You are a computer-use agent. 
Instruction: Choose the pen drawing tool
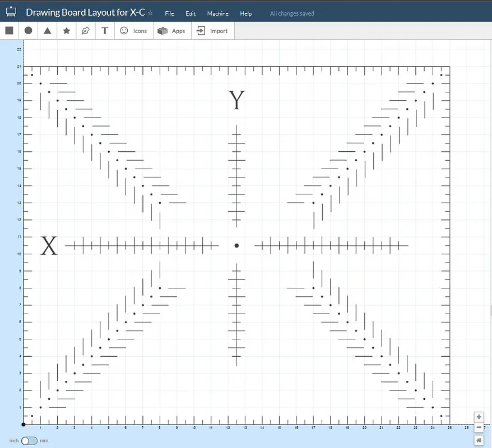(86, 31)
